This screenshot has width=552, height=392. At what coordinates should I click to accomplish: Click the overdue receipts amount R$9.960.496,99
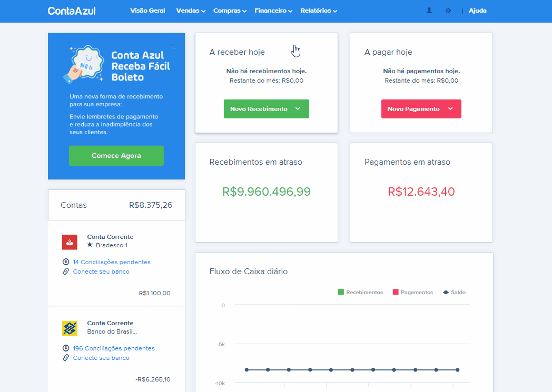point(267,192)
